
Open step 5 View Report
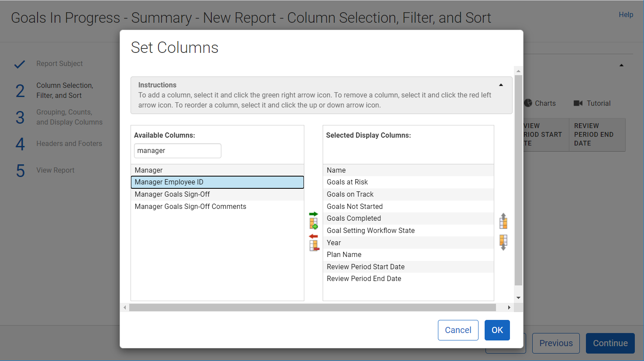point(55,170)
